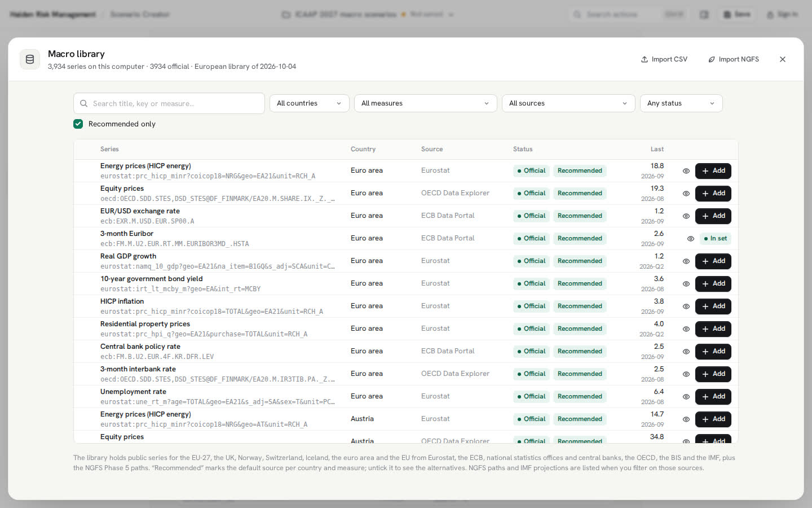Show preview for Unemployment rate series

[x=686, y=397]
